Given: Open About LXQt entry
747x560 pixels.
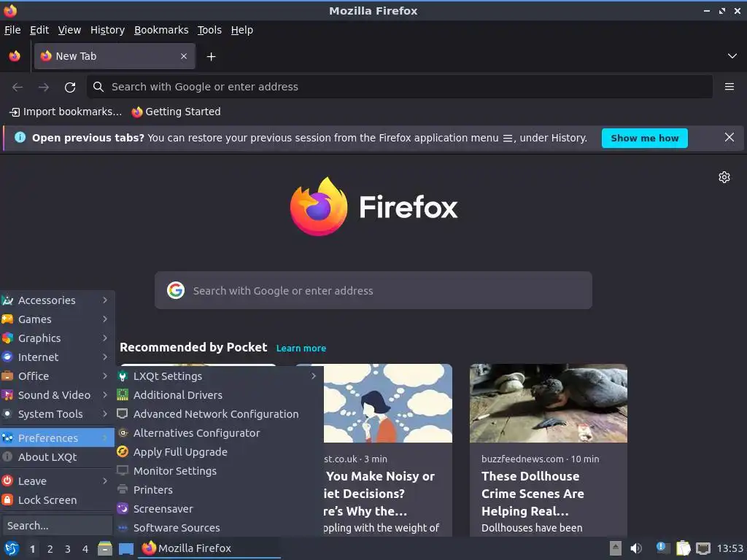Looking at the screenshot, I should click(x=57, y=457).
